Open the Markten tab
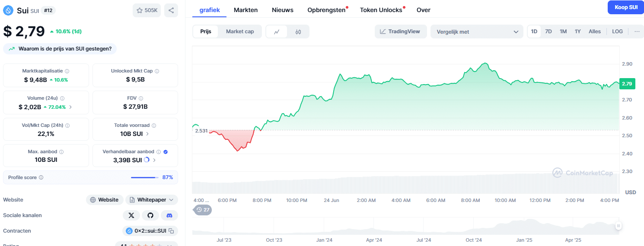Image resolution: width=644 pixels, height=246 pixels. point(245,9)
